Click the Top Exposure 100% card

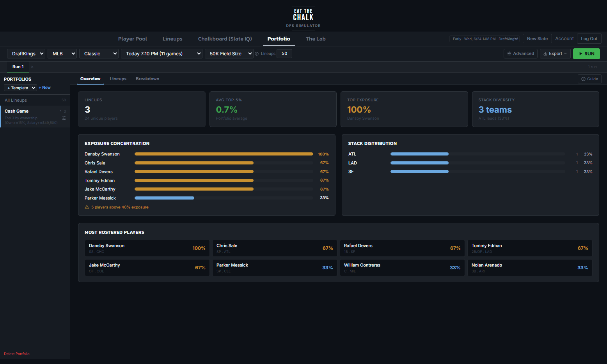[404, 109]
